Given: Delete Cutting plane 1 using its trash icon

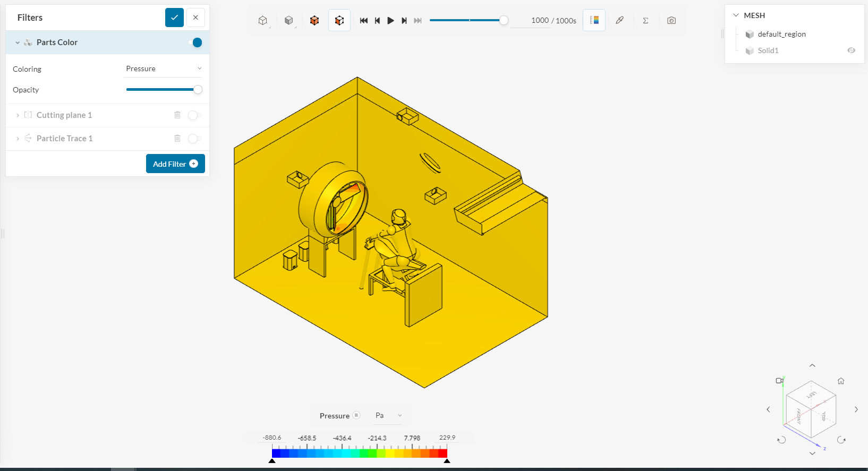Looking at the screenshot, I should pyautogui.click(x=177, y=115).
